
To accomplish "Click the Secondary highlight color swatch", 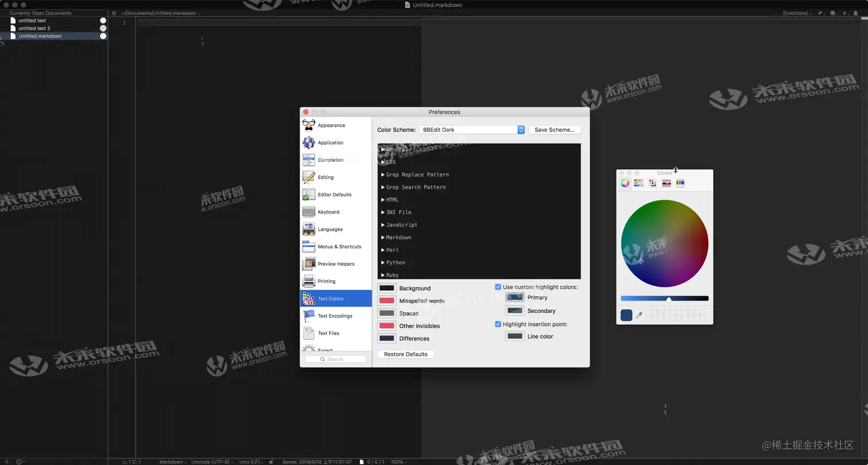I will pos(515,311).
